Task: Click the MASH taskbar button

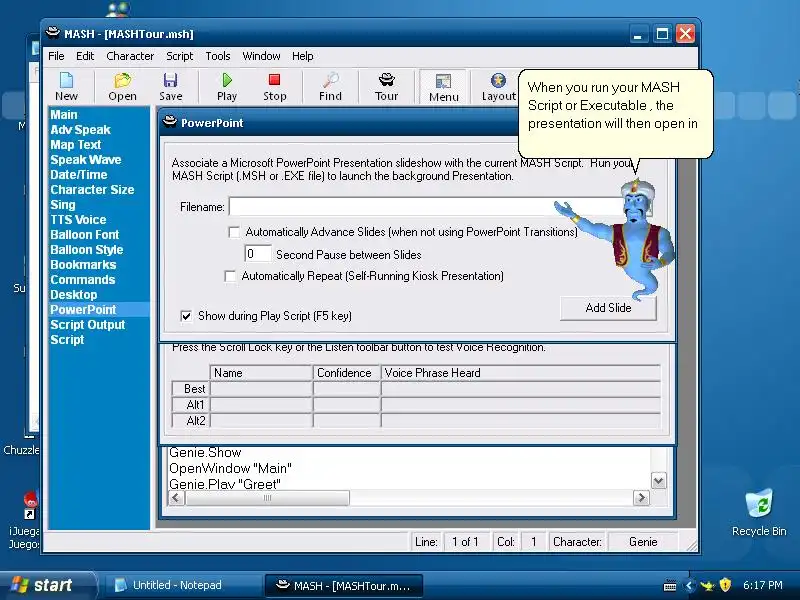Action: coord(344,585)
